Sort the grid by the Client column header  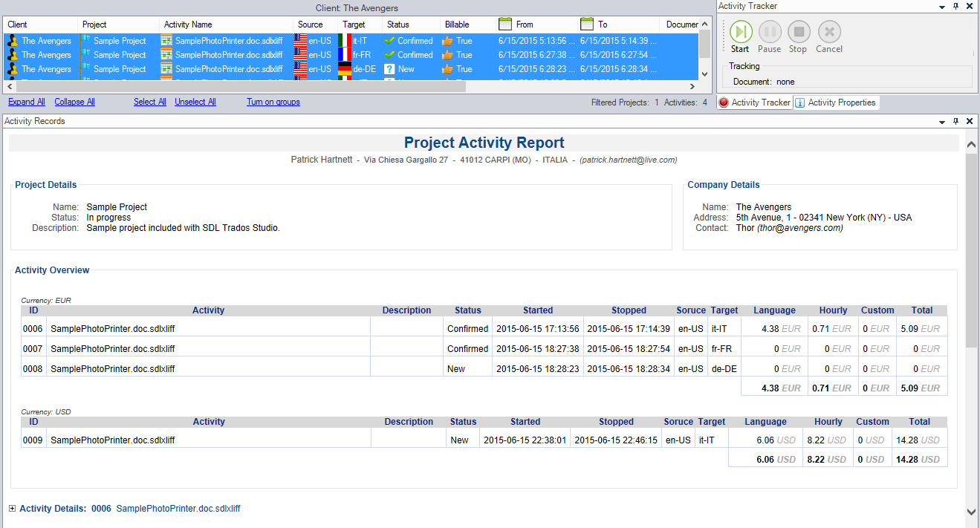pyautogui.click(x=41, y=25)
